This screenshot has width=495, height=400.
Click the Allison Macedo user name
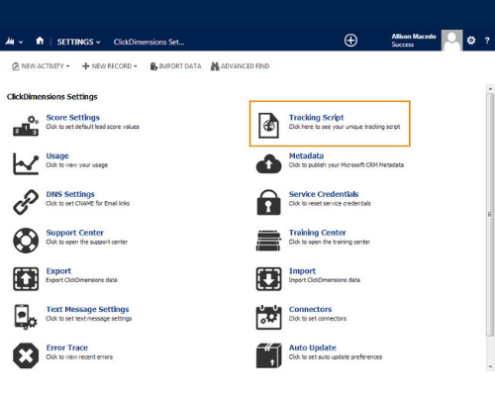(414, 36)
